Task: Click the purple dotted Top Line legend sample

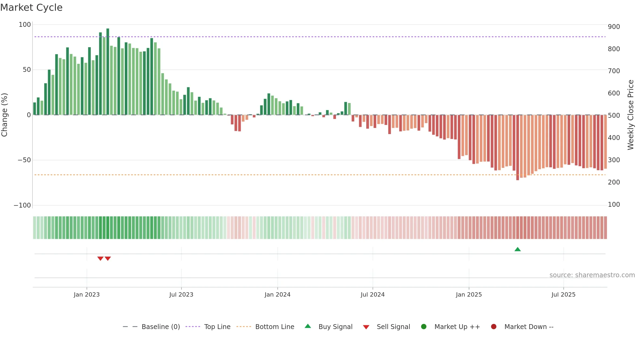Action: point(193,327)
